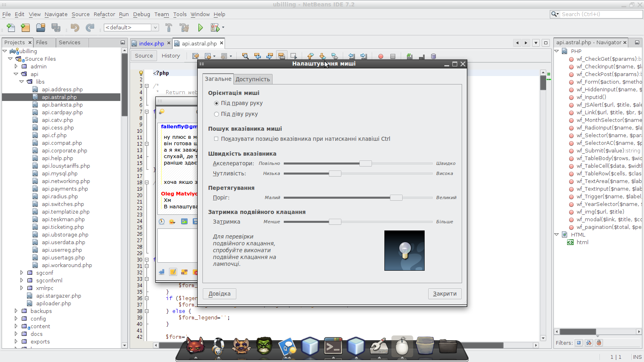
Task: Collapse the PHP node in Navigator
Action: [x=557, y=51]
